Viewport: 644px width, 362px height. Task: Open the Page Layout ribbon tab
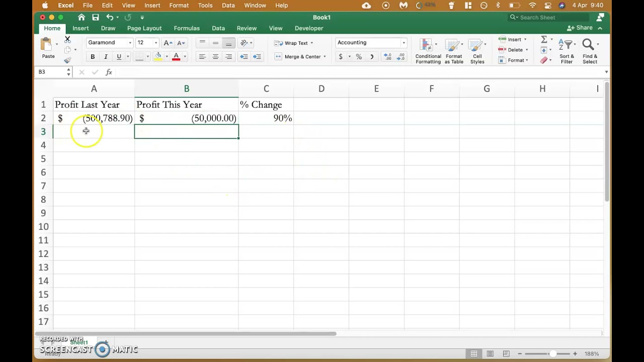144,29
